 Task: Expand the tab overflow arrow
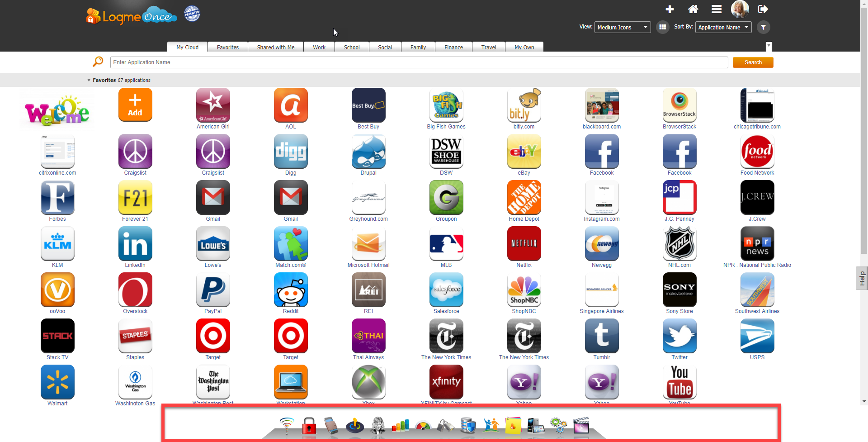(769, 46)
